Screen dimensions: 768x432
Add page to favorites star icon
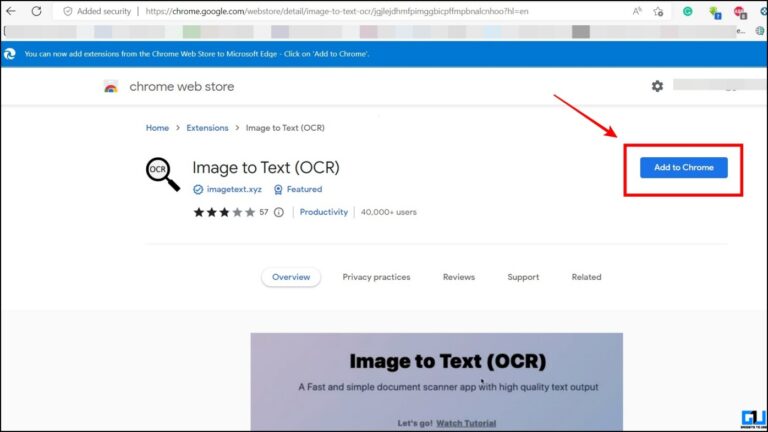[658, 11]
